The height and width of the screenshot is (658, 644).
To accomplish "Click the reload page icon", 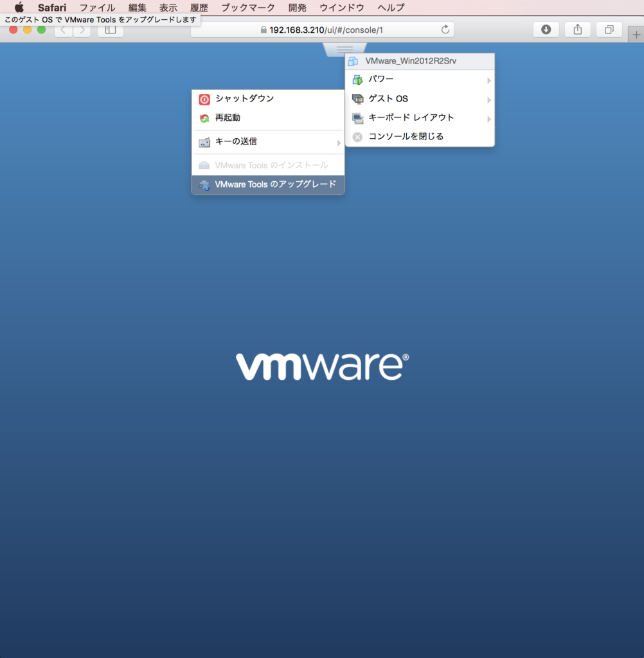I will (x=445, y=30).
